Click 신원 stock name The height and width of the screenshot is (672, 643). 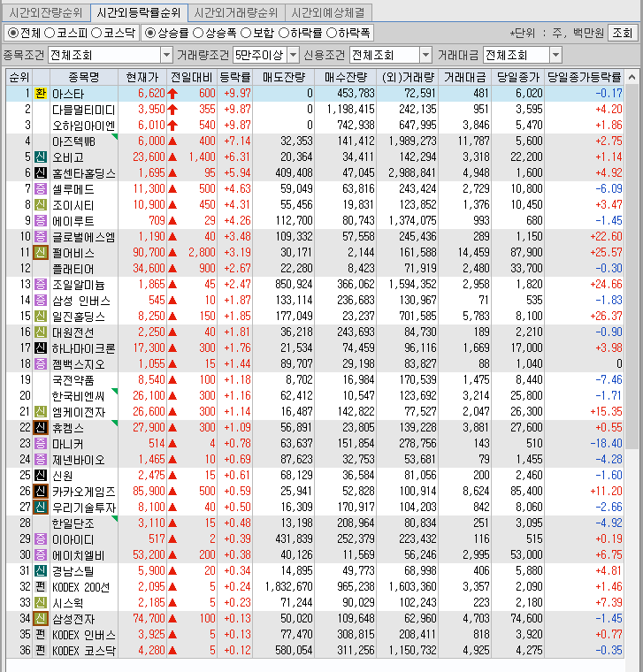pyautogui.click(x=63, y=476)
